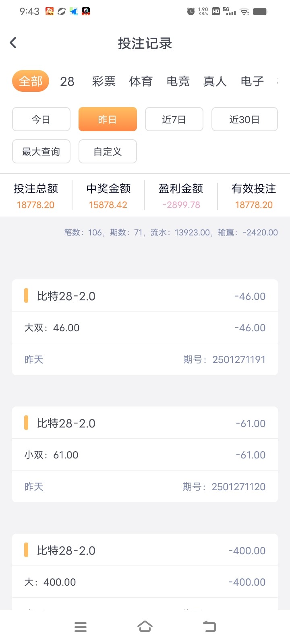290x644 pixels.
Task: Tap the 最大查询 button
Action: [41, 151]
